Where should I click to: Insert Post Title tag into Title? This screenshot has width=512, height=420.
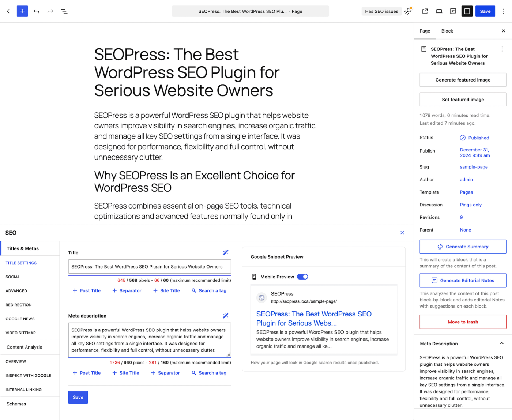(x=87, y=290)
